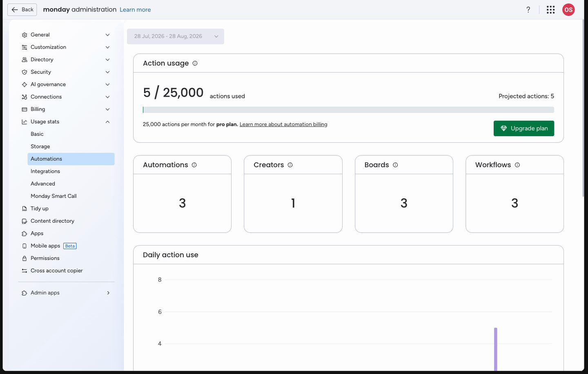Expand the Customization section chevron
This screenshot has width=588, height=374.
(x=107, y=47)
